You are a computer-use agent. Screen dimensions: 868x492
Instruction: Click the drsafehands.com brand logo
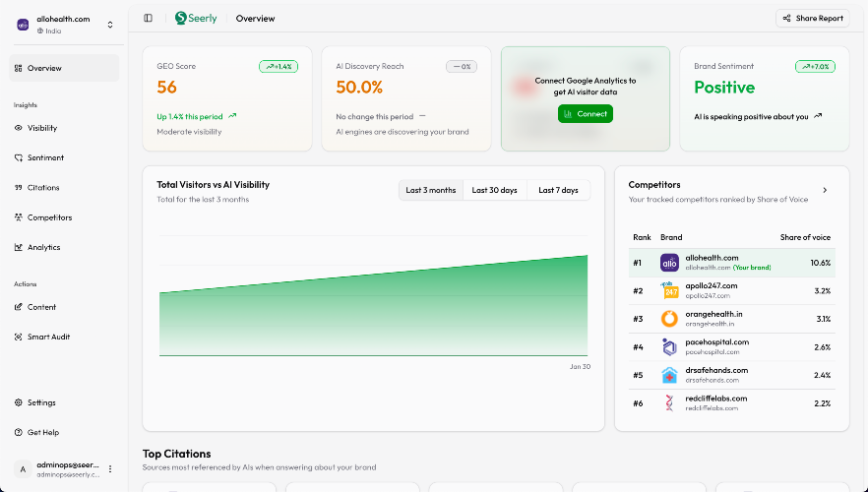click(669, 375)
